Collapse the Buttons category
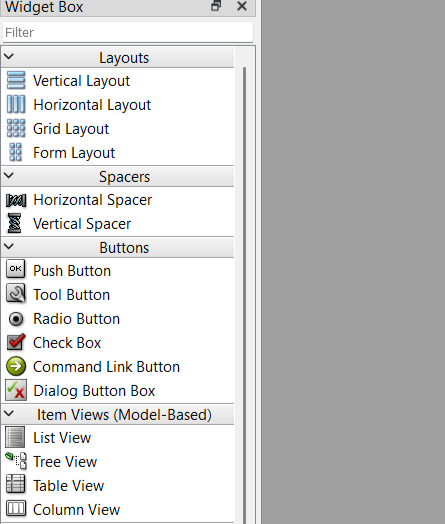This screenshot has width=445, height=524. click(9, 246)
